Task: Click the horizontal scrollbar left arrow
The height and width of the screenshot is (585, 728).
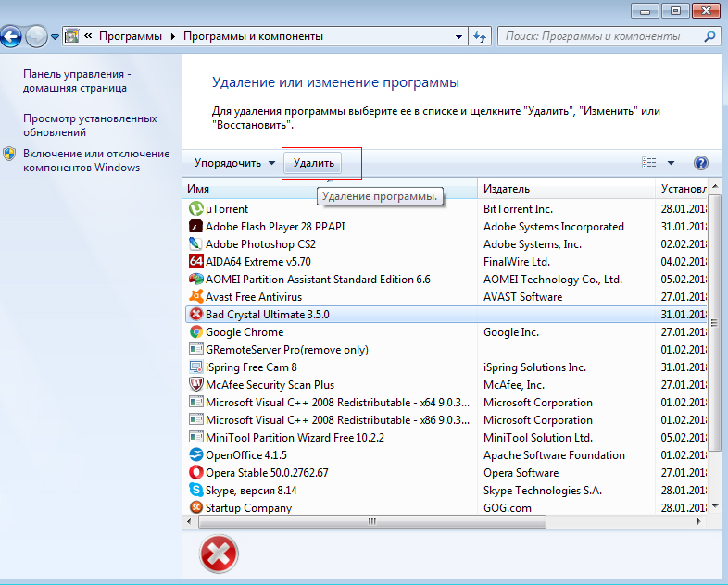Action: coord(189,521)
